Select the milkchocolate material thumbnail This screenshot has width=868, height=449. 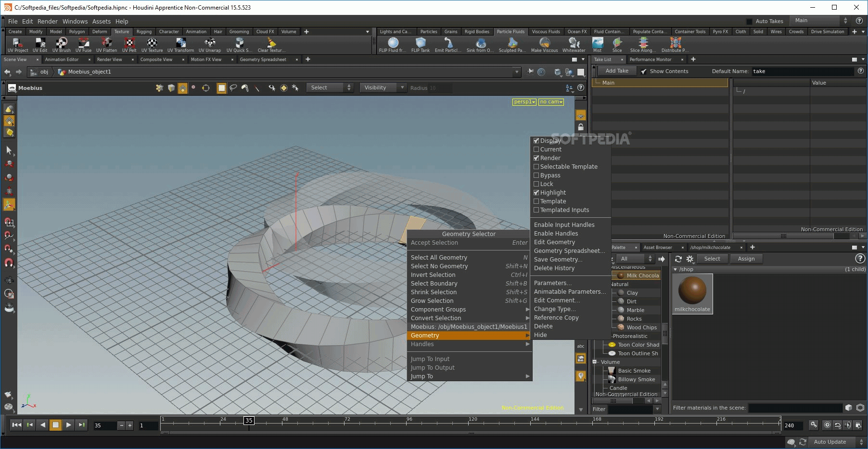coord(692,294)
